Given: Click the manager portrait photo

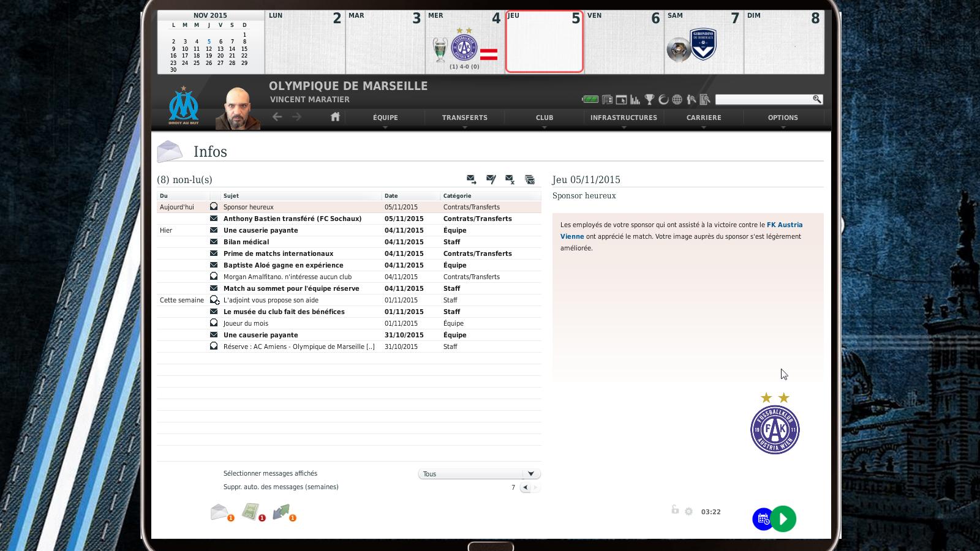Looking at the screenshot, I should tap(238, 108).
